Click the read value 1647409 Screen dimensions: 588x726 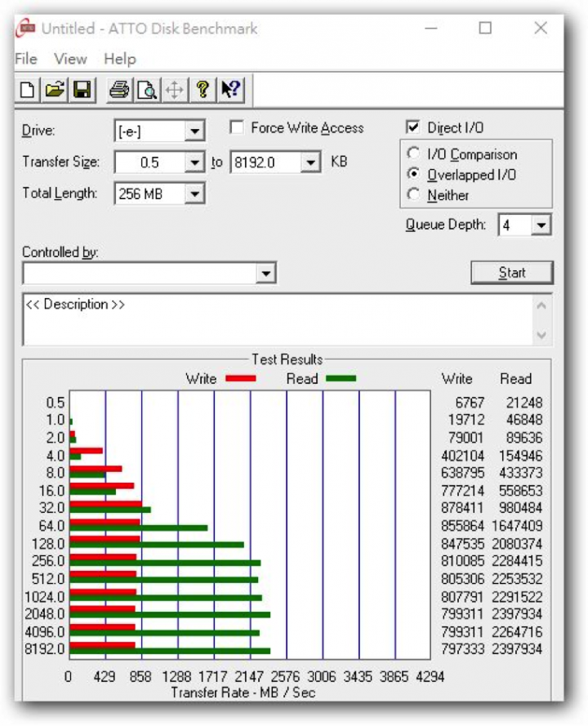(x=517, y=526)
